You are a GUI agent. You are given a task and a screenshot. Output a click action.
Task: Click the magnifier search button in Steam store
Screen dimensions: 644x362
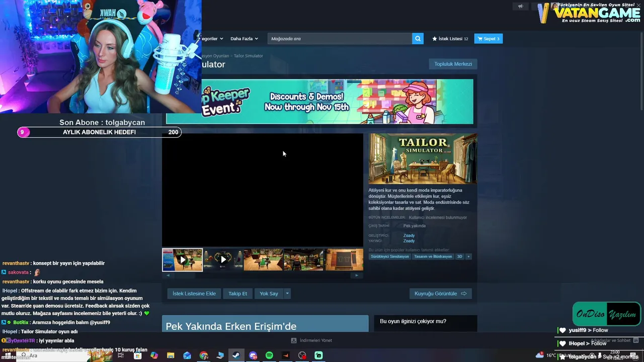418,39
